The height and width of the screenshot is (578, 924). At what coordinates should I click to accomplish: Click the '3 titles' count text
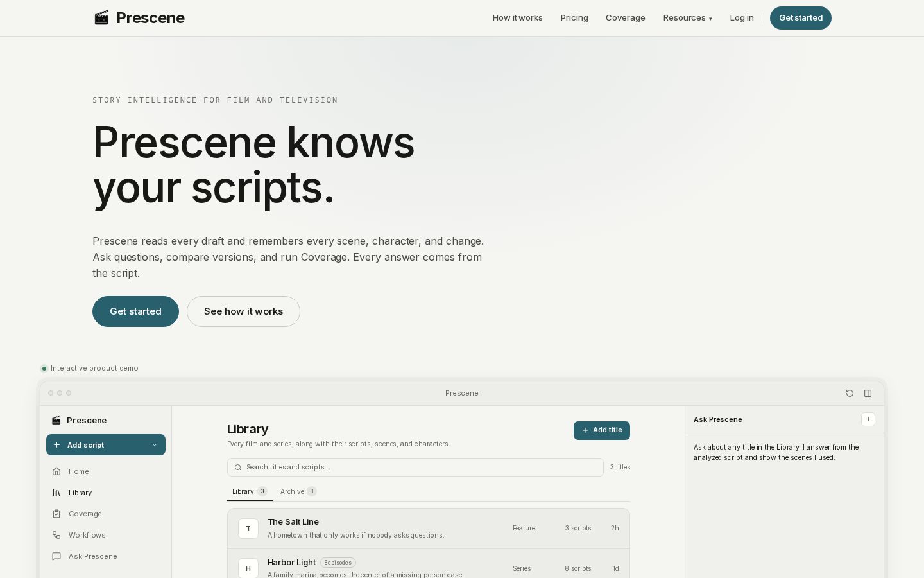(x=620, y=467)
